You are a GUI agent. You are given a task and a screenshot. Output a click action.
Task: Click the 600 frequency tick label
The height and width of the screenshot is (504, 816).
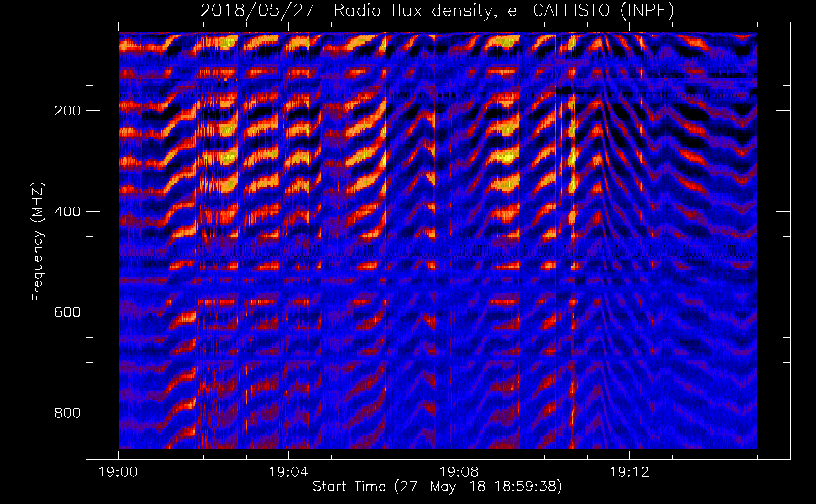(x=68, y=312)
